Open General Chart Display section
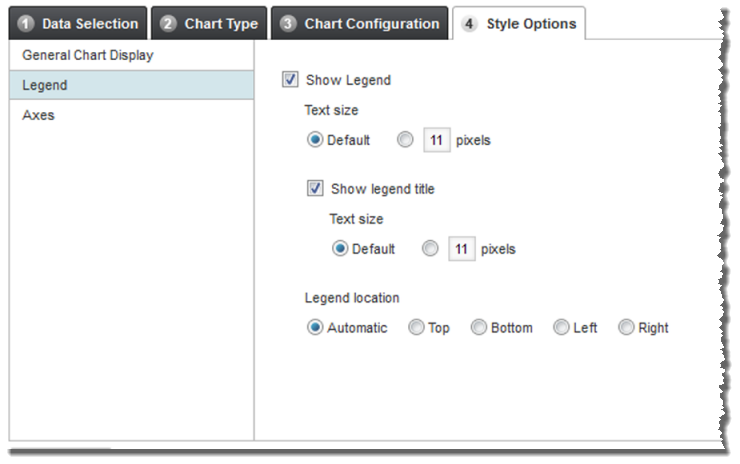 (x=131, y=55)
